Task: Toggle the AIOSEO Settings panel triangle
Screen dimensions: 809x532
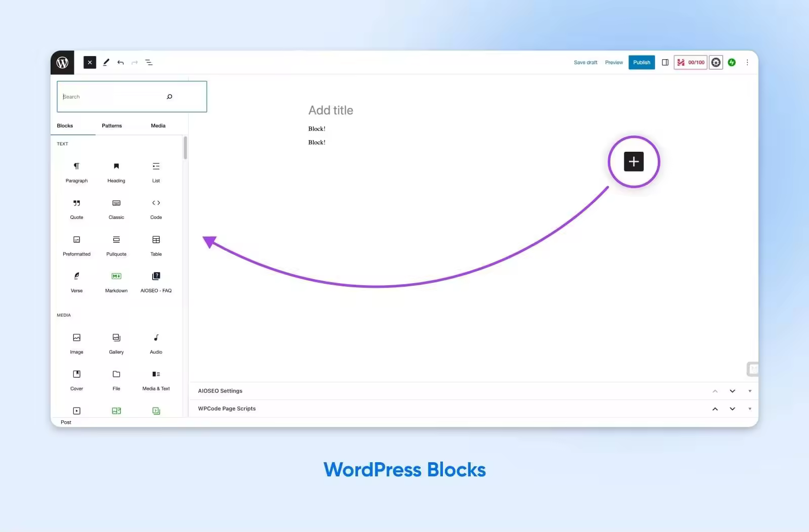Action: pyautogui.click(x=750, y=391)
